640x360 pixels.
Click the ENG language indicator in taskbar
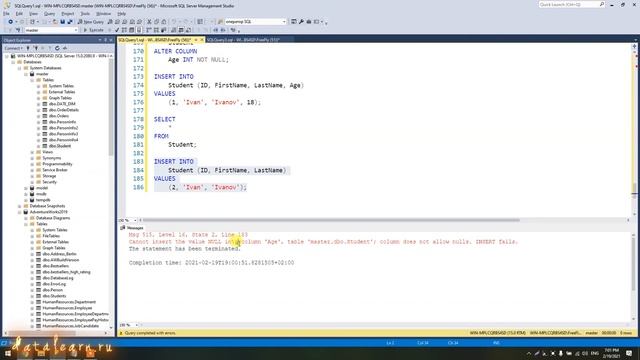point(595,353)
